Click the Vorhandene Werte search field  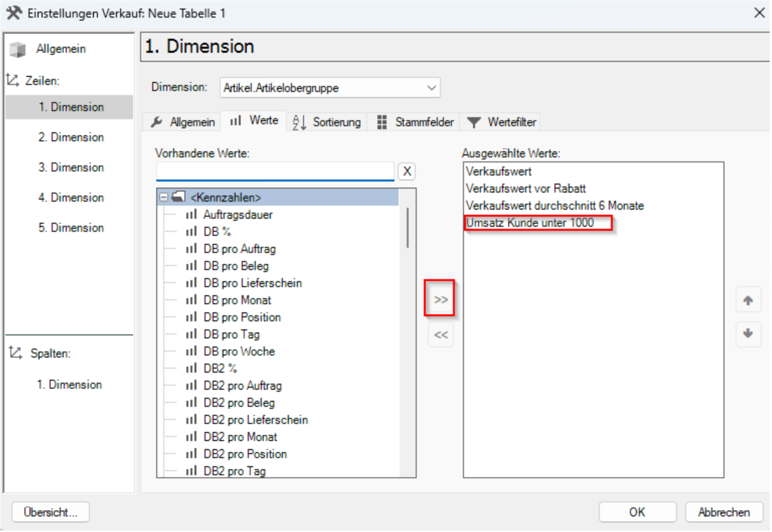275,171
